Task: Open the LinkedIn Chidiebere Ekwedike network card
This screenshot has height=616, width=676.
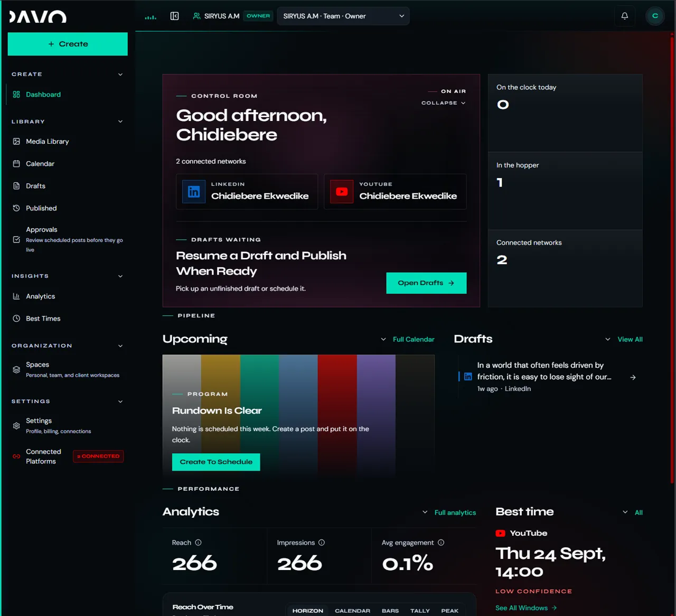Action: 247,192
